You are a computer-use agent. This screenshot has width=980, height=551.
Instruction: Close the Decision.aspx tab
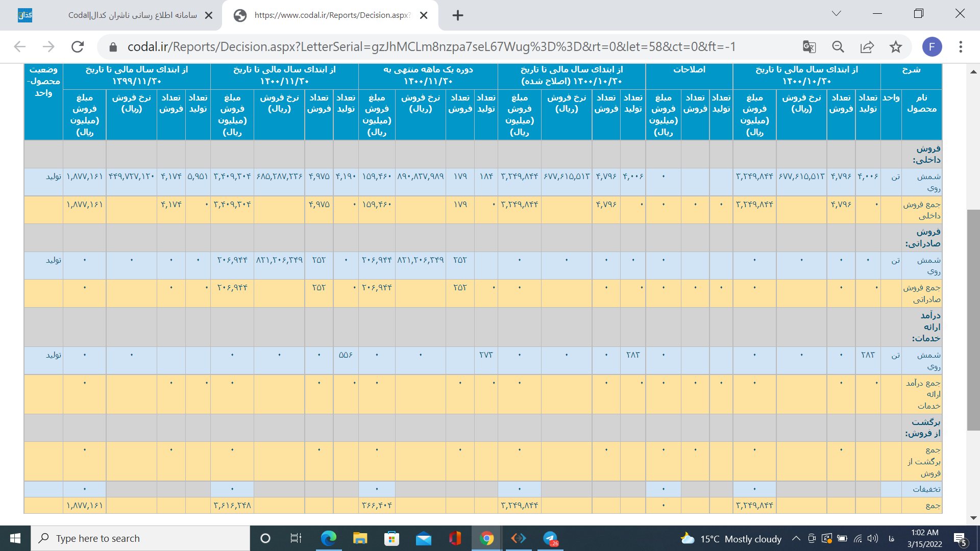[x=424, y=15]
